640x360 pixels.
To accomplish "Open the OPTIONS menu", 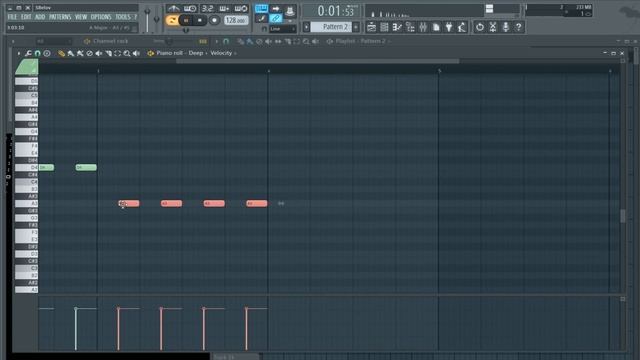I will tap(101, 17).
